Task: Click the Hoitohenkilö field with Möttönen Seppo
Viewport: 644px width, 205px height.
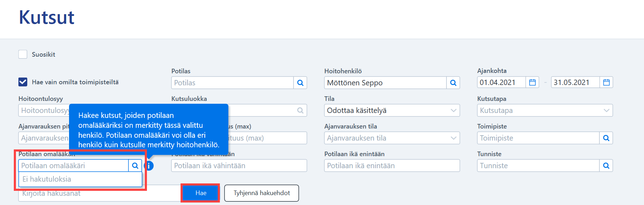Action: (x=386, y=83)
